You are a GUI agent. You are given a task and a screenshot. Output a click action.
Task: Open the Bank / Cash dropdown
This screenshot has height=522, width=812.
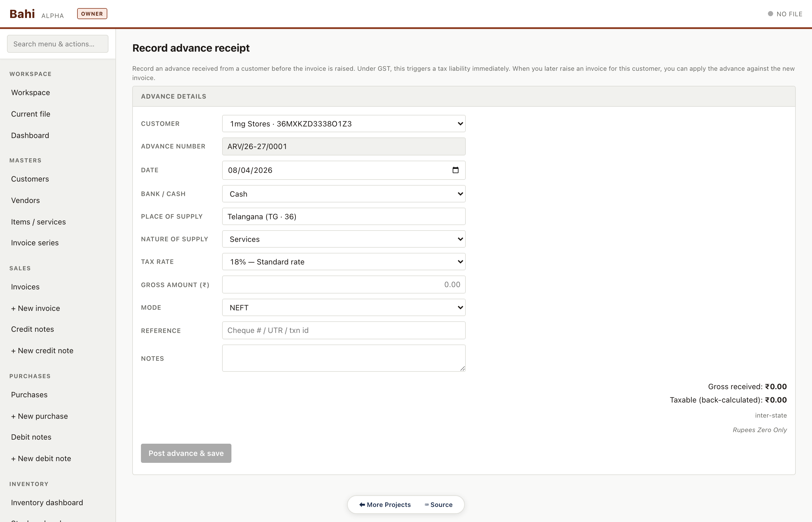[x=343, y=194]
